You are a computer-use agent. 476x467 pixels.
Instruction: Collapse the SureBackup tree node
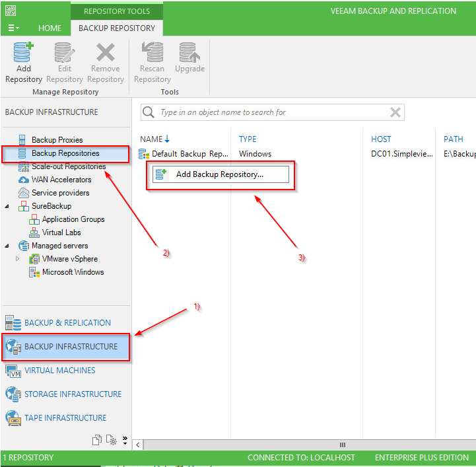7,206
